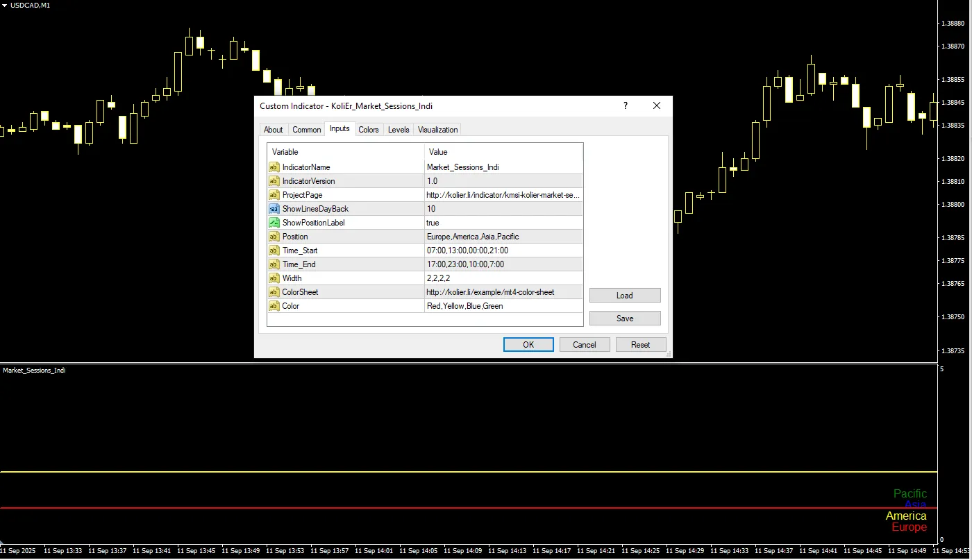Close the Custom Indicator dialog
This screenshot has width=972, height=560.
click(657, 106)
